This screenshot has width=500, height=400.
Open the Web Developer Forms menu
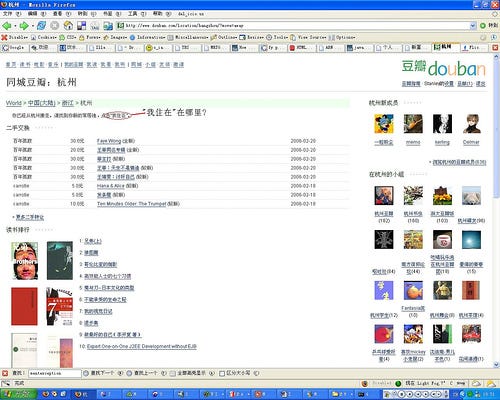coord(90,37)
